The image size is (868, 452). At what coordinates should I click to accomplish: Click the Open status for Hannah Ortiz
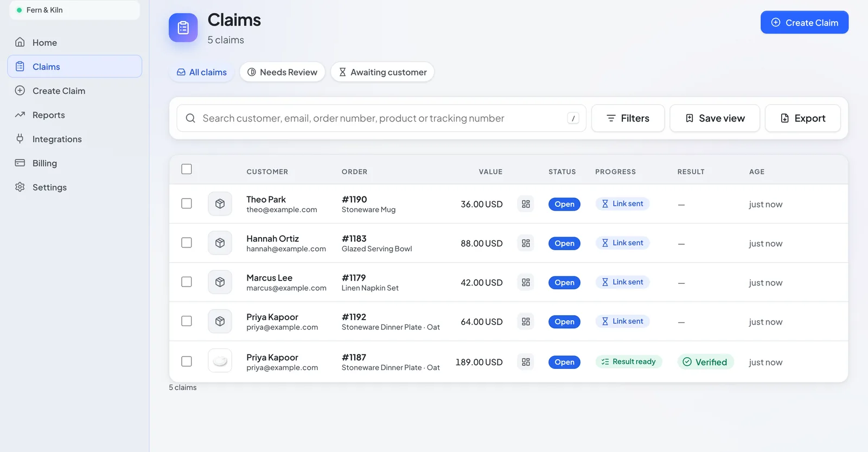pos(564,243)
